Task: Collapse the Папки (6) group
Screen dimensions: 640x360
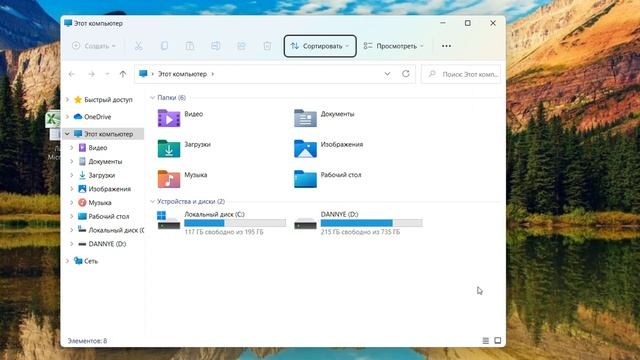Action: tap(152, 98)
